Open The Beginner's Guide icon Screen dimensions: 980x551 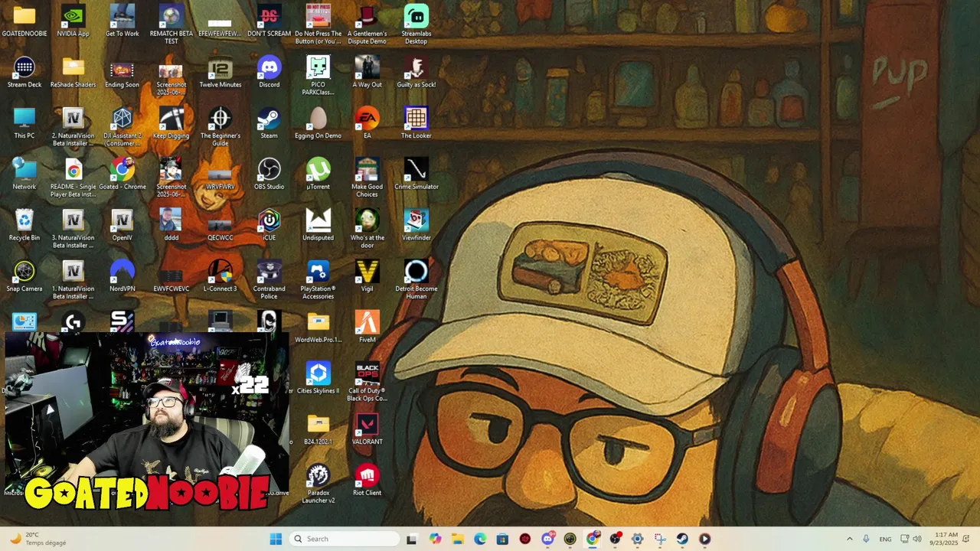[x=220, y=126]
